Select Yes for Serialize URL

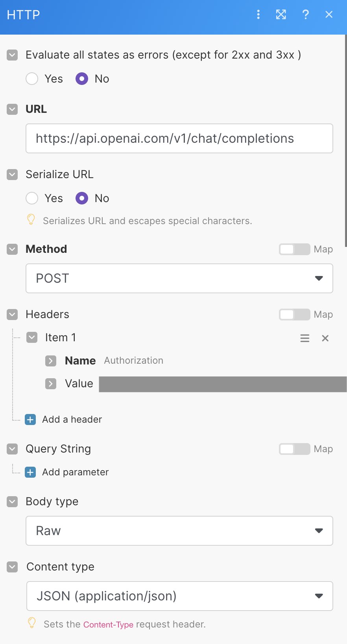32,198
